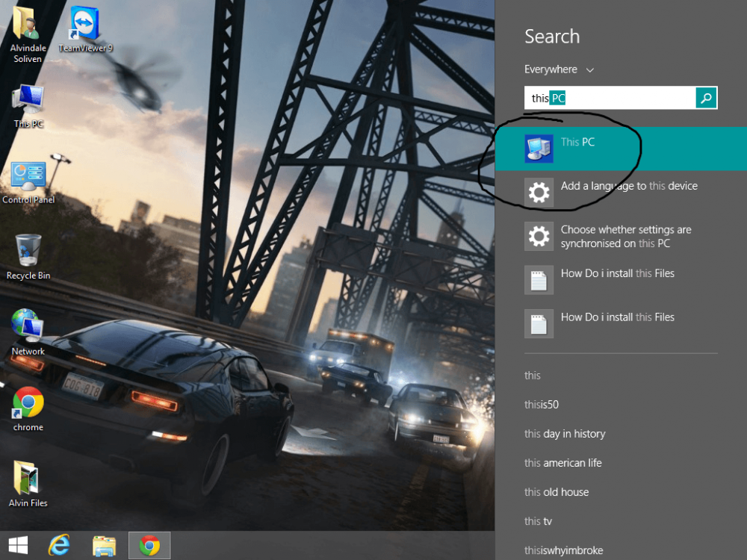The image size is (747, 560).
Task: Select the Recycle Bin desktop icon
Action: (x=28, y=250)
